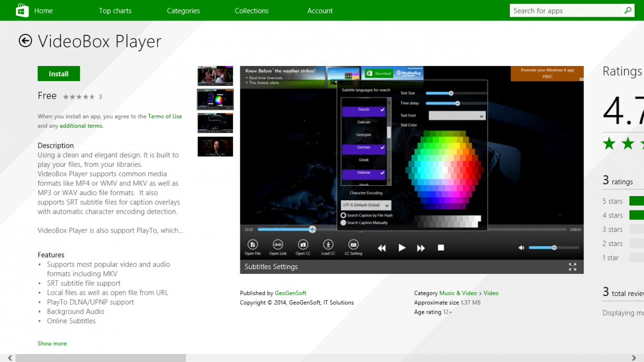The width and height of the screenshot is (644, 362).
Task: Click the 5 stars rating bar row
Action: coord(623,201)
